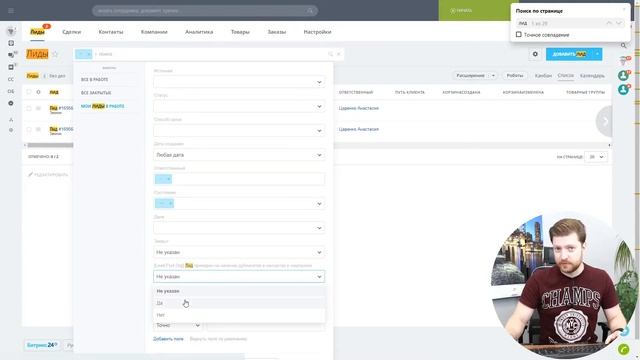Click the global search input field
The image size is (640, 360).
tap(205, 11)
